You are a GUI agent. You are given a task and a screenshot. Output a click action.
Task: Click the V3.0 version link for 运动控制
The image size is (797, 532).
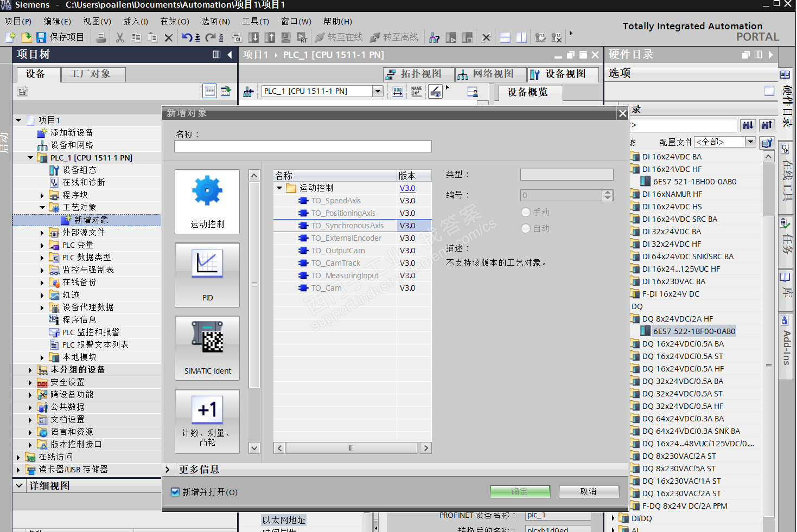[x=407, y=188]
